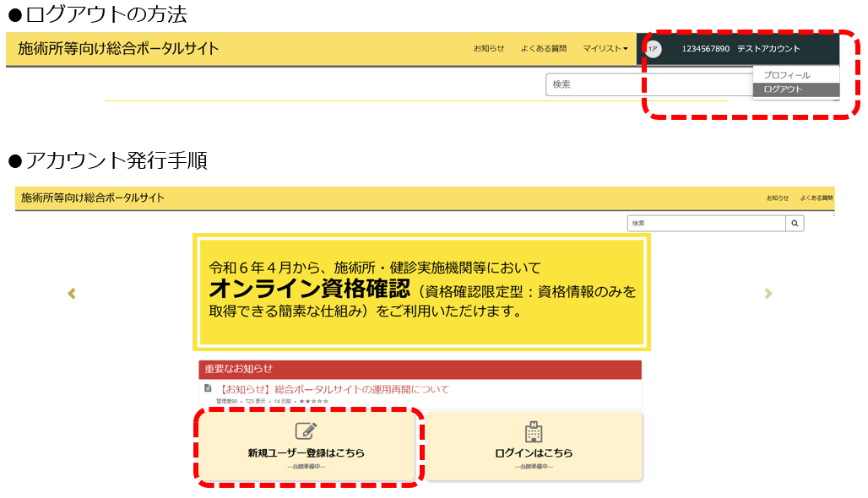Screen dimensions: 868x498
Task: Click the 検索 field beside the magnifier button
Action: pyautogui.click(x=705, y=223)
